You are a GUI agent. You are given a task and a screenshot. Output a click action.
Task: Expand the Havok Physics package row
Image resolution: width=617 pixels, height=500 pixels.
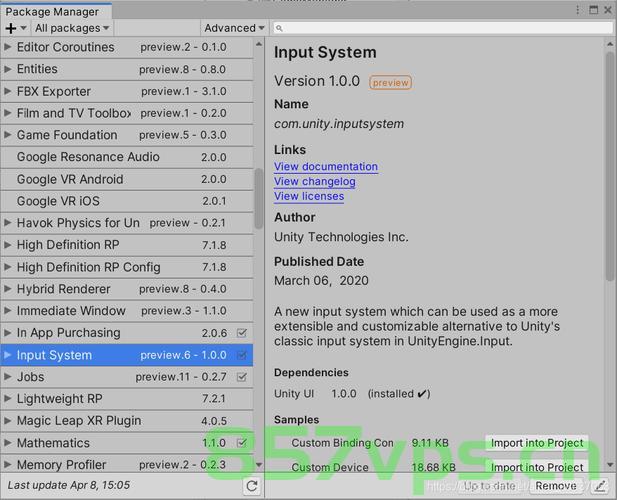7,223
